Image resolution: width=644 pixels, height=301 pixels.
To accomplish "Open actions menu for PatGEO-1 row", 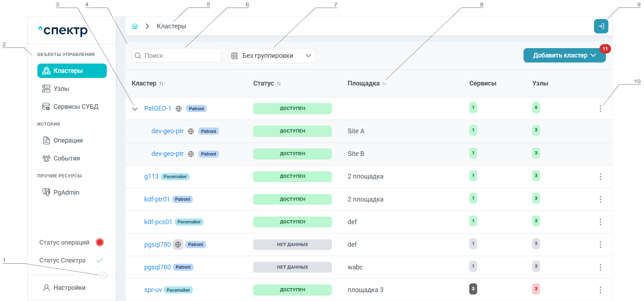I will tap(600, 108).
